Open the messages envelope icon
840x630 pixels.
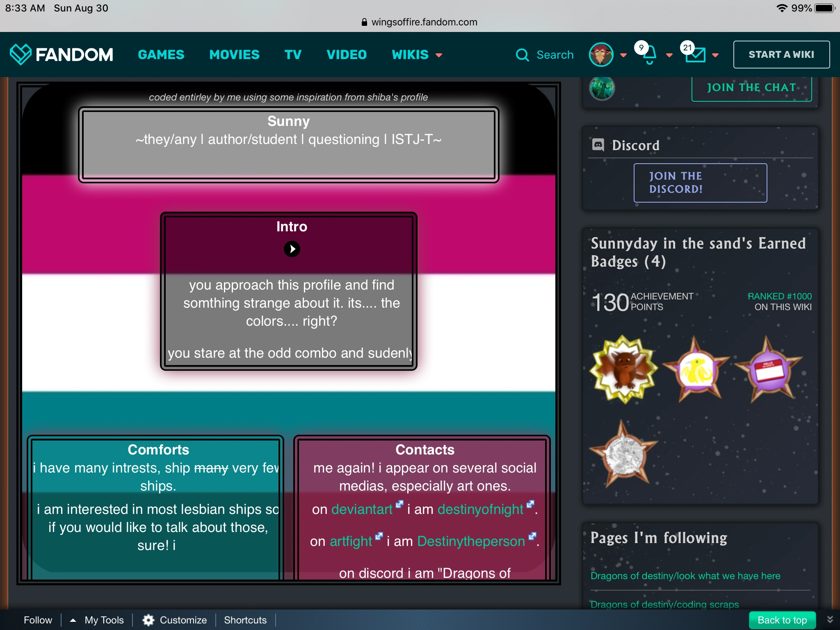click(x=696, y=55)
